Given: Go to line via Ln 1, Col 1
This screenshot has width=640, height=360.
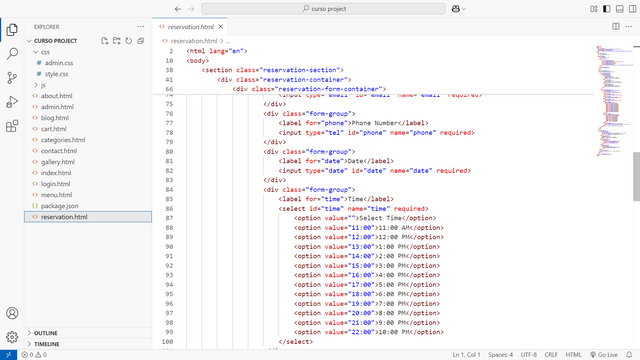Looking at the screenshot, I should [x=467, y=355].
